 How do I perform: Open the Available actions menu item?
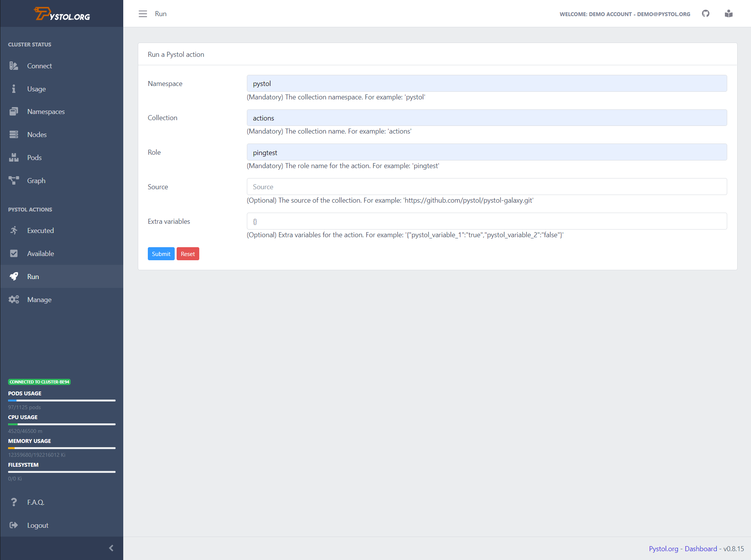[x=40, y=254]
